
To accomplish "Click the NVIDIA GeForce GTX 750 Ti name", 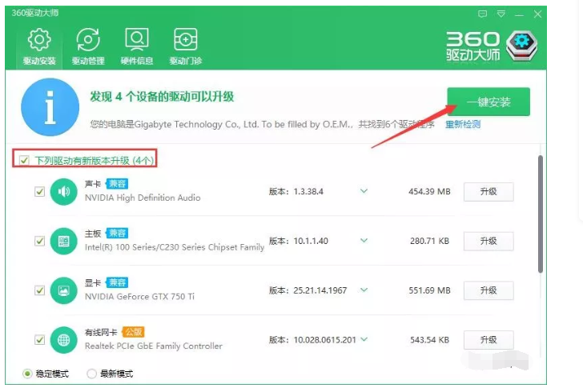I will [139, 297].
